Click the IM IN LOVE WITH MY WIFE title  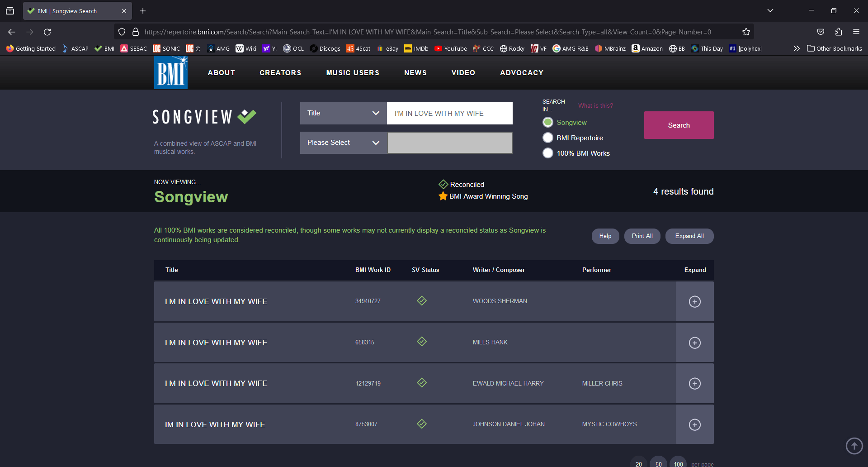pyautogui.click(x=215, y=424)
